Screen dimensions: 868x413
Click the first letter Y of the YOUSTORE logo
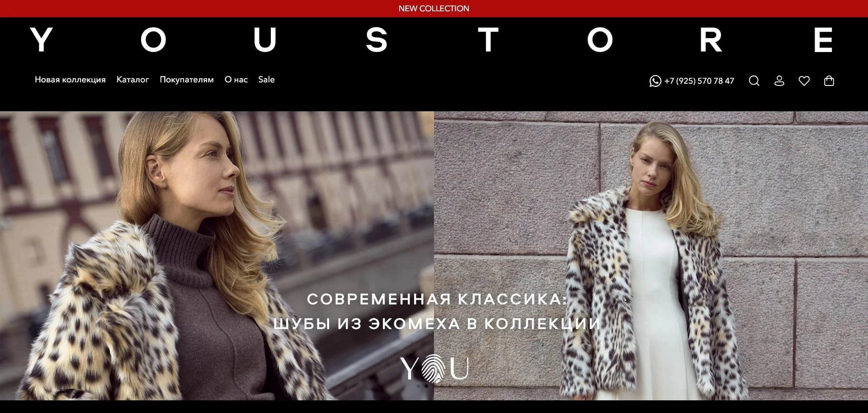click(41, 40)
